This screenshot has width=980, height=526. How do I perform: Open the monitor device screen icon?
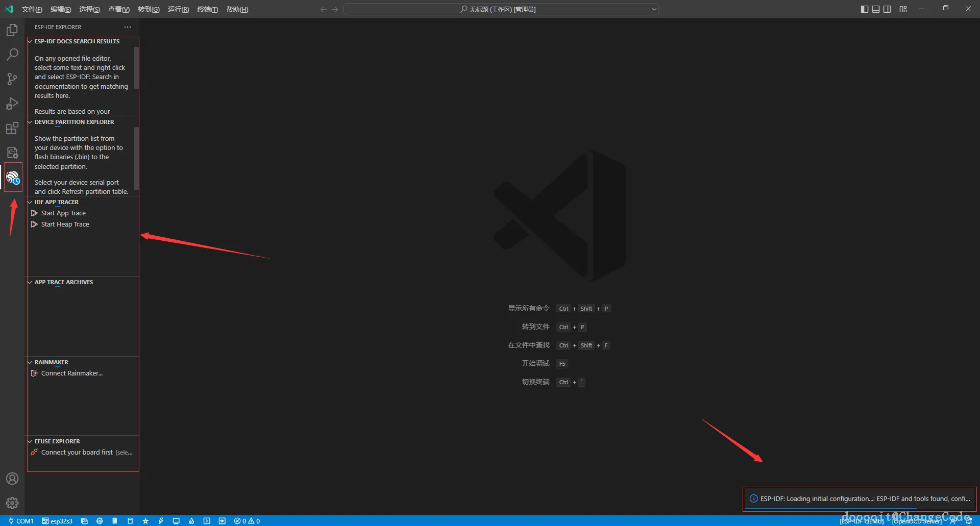[x=176, y=521]
